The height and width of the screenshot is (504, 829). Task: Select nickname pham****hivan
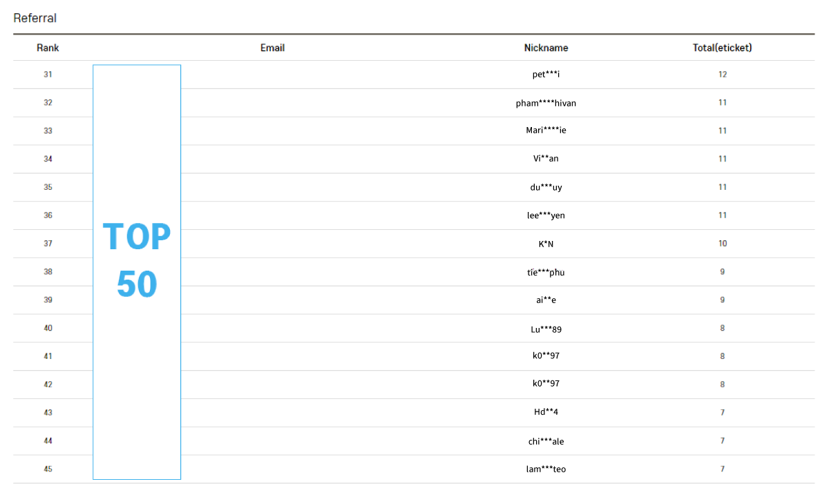(x=546, y=103)
